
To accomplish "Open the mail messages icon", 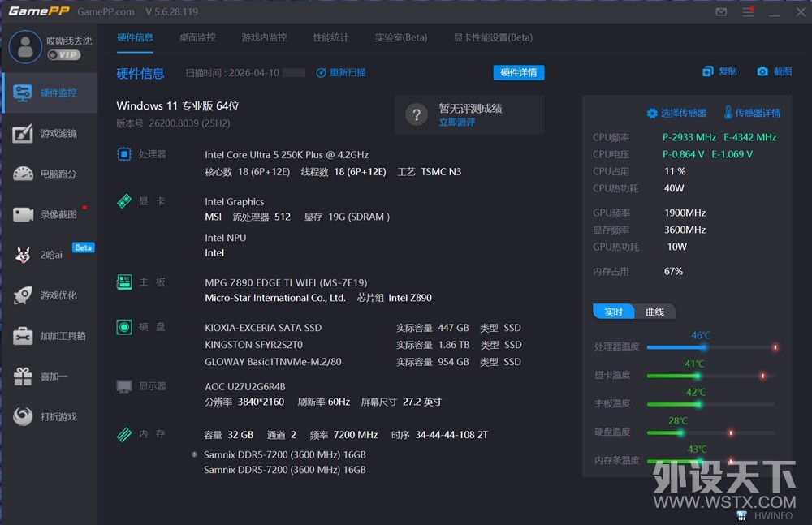I will click(x=721, y=11).
